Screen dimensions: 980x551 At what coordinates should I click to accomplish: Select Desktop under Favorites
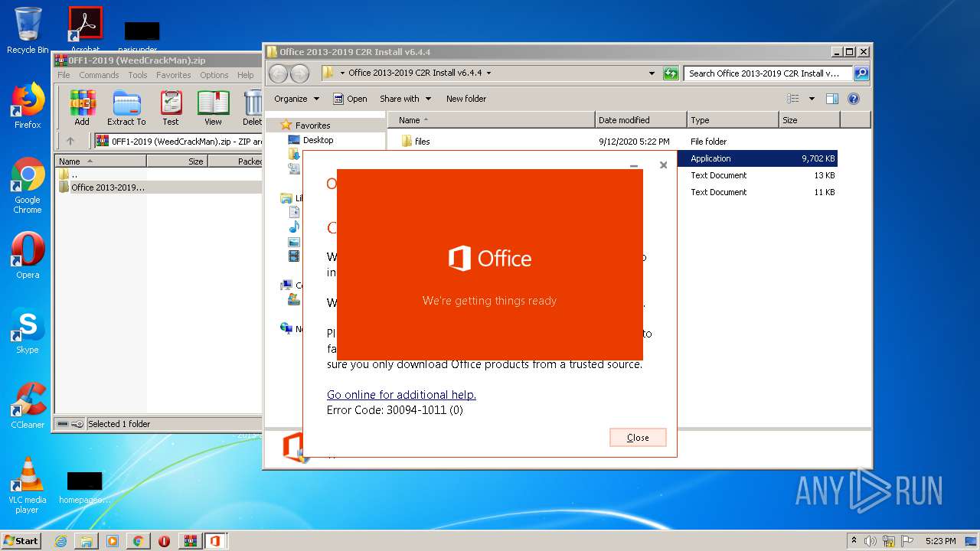tap(318, 140)
